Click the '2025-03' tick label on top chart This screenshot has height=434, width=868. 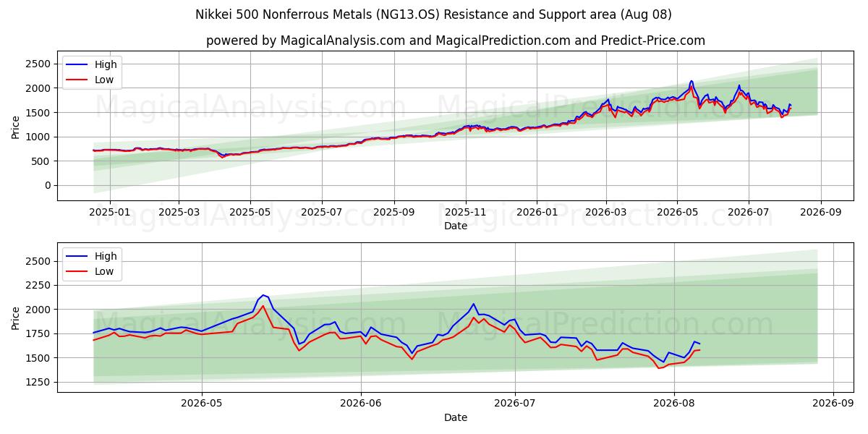click(179, 213)
